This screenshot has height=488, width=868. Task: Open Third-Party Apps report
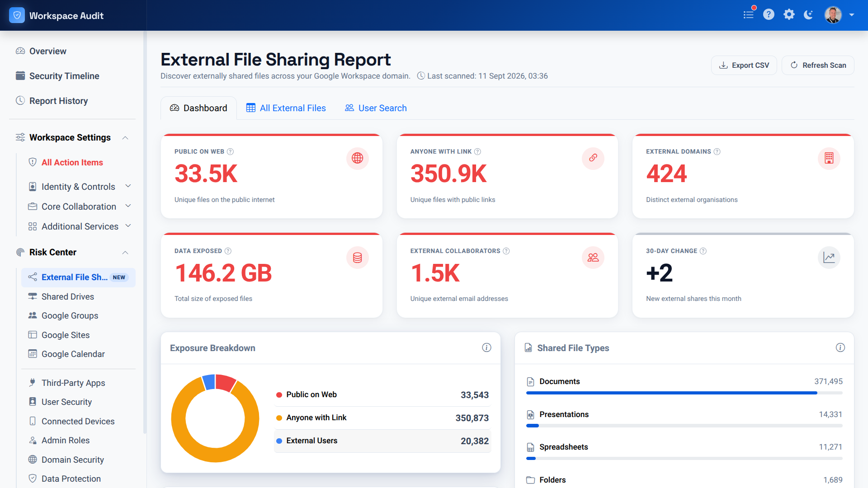(x=73, y=383)
